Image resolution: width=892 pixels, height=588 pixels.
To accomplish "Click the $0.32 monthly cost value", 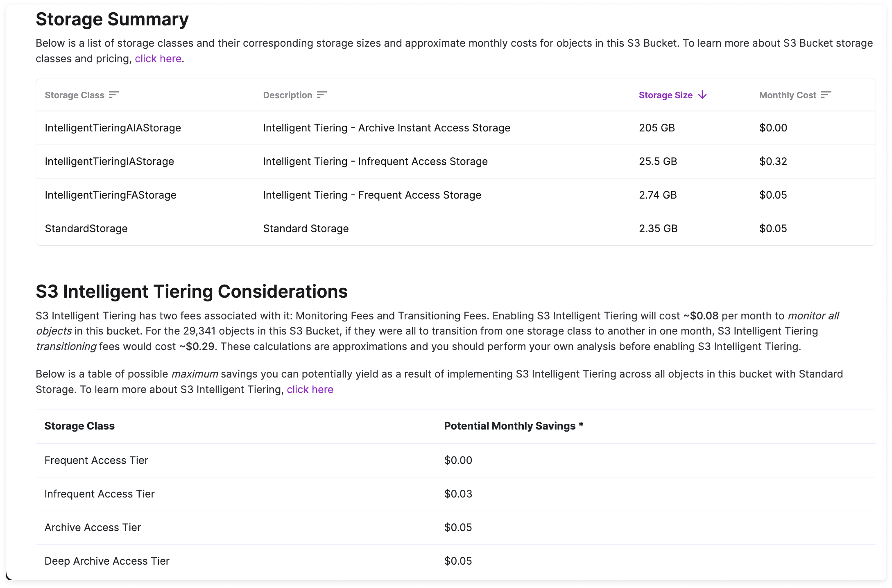I will tap(773, 161).
